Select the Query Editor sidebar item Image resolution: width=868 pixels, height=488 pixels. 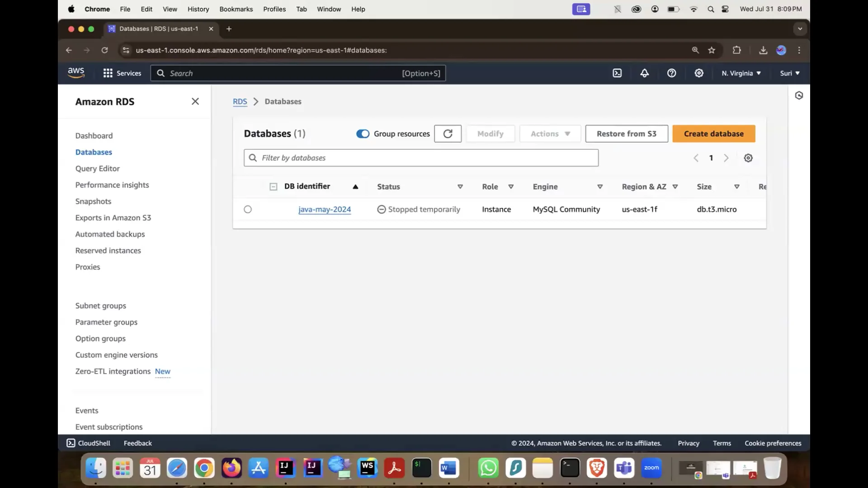(x=97, y=168)
